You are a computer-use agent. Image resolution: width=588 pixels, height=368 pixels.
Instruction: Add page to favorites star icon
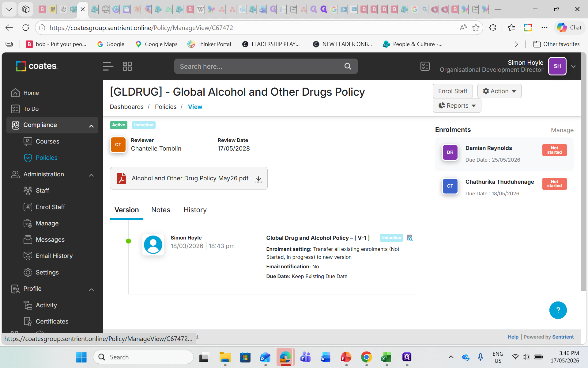click(476, 28)
